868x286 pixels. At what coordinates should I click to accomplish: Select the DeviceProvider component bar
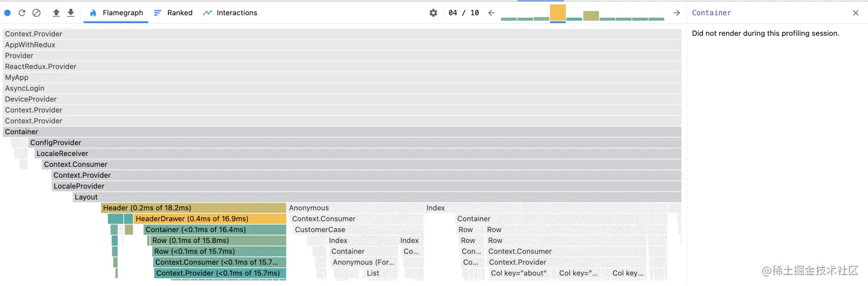coord(342,99)
